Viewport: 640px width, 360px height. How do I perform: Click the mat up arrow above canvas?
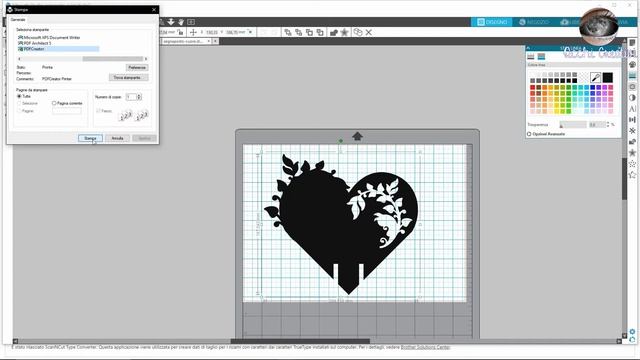click(x=358, y=136)
